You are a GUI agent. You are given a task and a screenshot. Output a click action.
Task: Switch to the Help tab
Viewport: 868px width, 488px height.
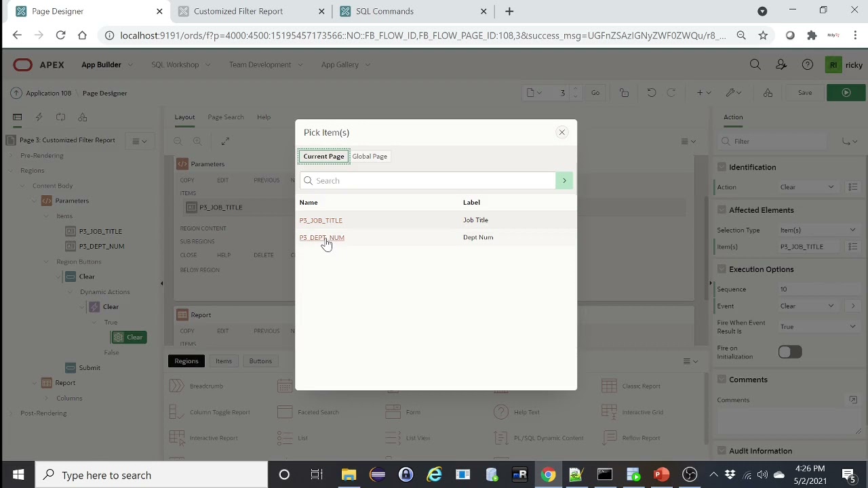pyautogui.click(x=264, y=117)
